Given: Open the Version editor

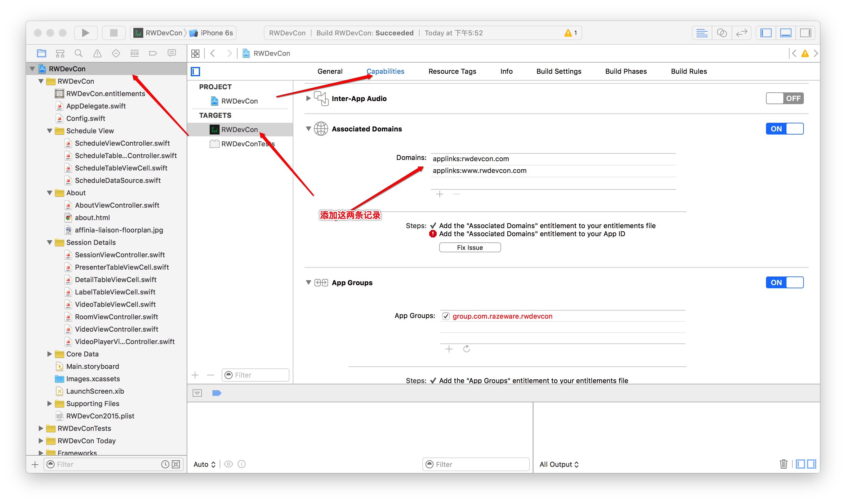Looking at the screenshot, I should 741,33.
